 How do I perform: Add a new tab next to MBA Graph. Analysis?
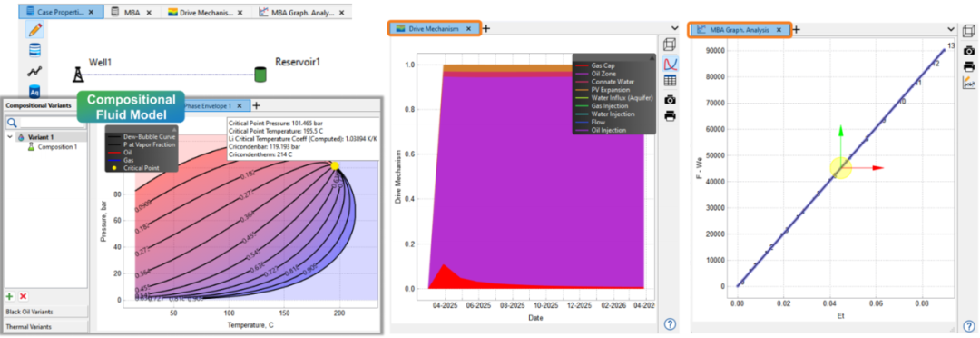[x=797, y=29]
